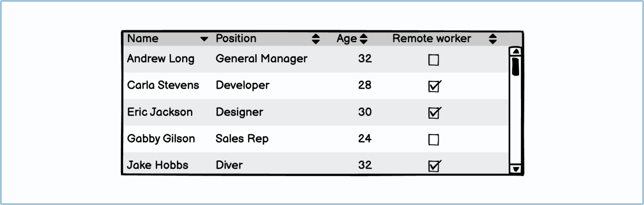This screenshot has width=644, height=205.
Task: Select the Andrew Long row name
Action: click(161, 59)
